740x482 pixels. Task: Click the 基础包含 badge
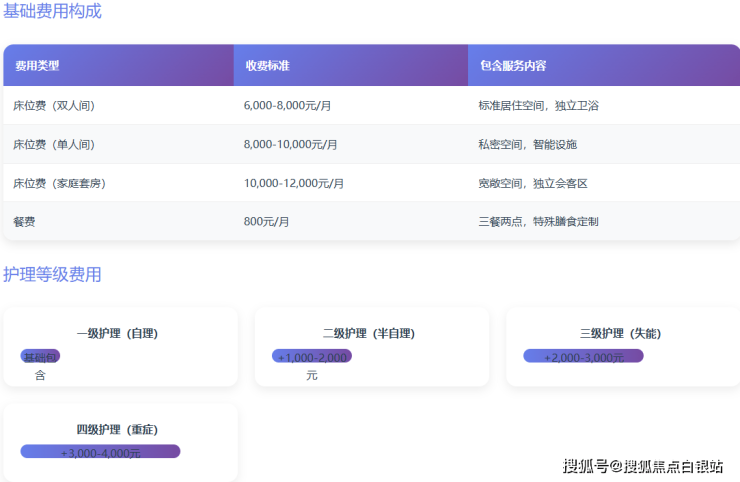[x=40, y=357]
